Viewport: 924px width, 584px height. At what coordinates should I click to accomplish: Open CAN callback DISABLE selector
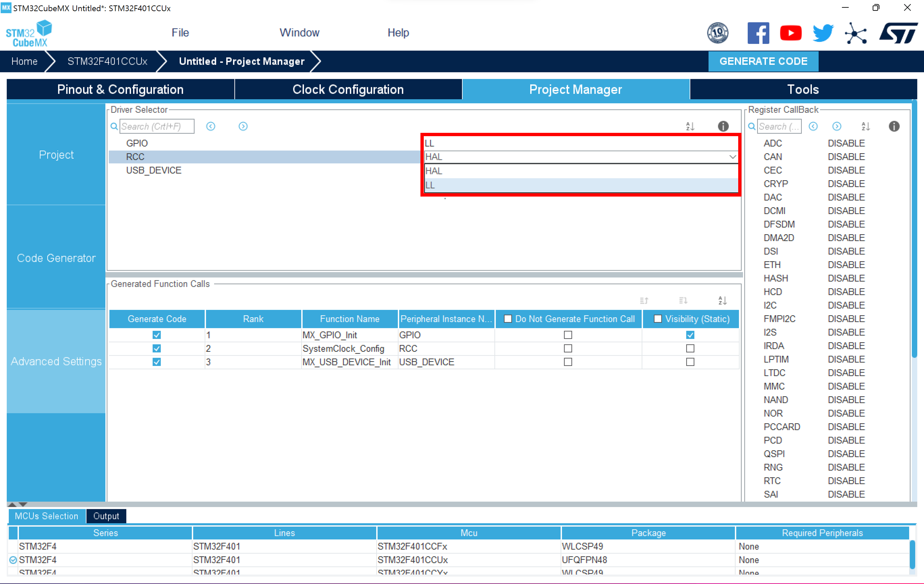tap(846, 157)
